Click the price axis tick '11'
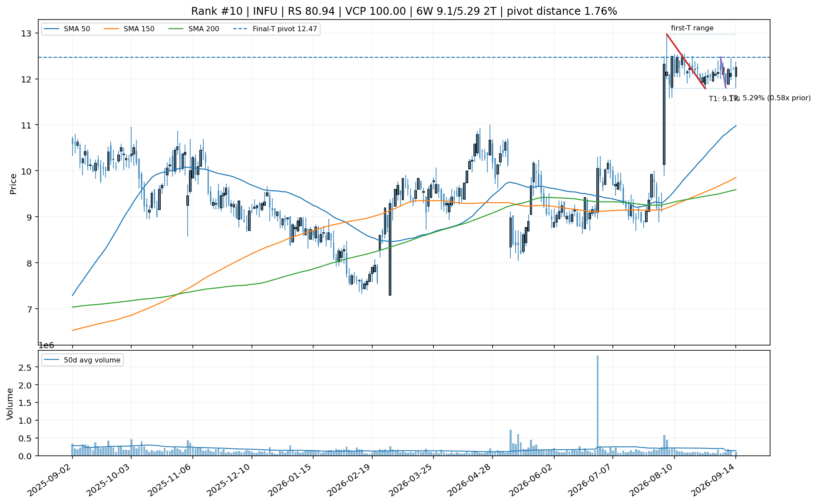Screen dimensions: 817x504 coord(26,125)
